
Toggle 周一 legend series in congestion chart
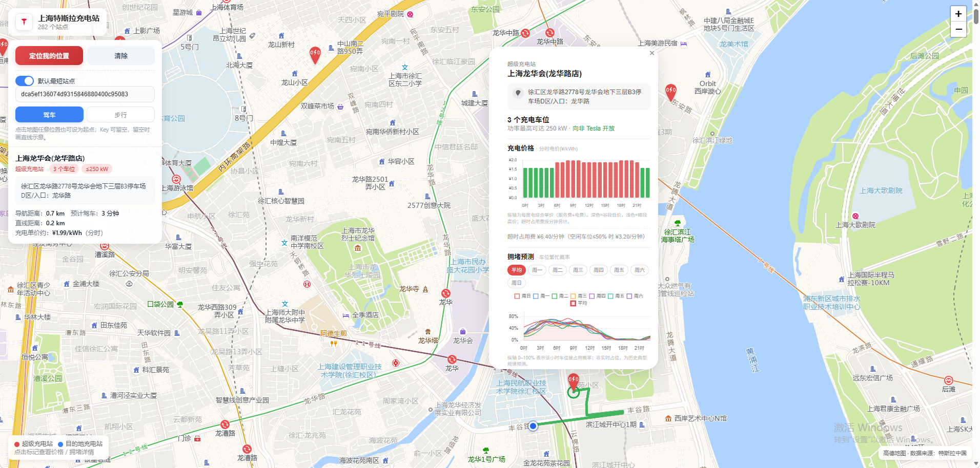pyautogui.click(x=541, y=296)
